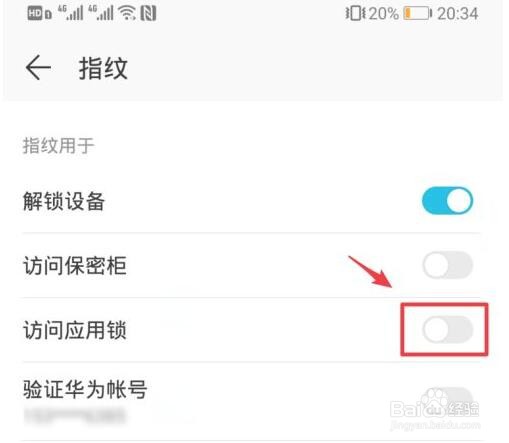Select the 访问应用锁 row label
509x443 pixels.
(75, 330)
